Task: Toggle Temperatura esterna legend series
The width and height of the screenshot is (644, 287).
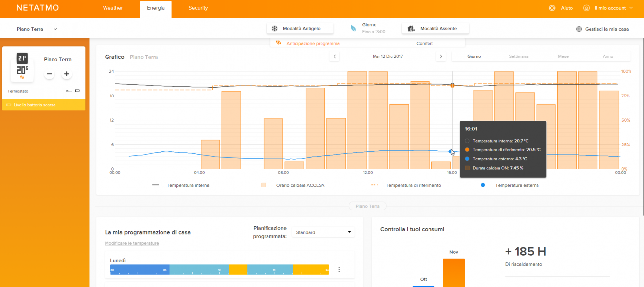Action: [510, 185]
